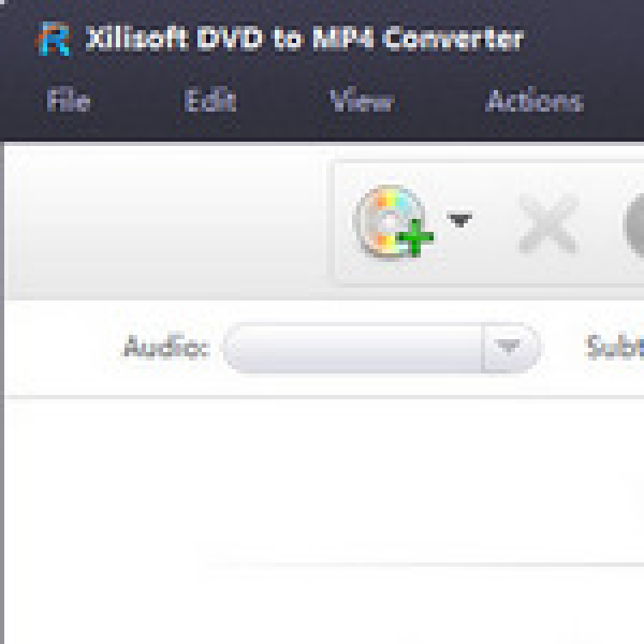
Task: Expand the arrow beside Add DVD icon
Action: [x=459, y=220]
